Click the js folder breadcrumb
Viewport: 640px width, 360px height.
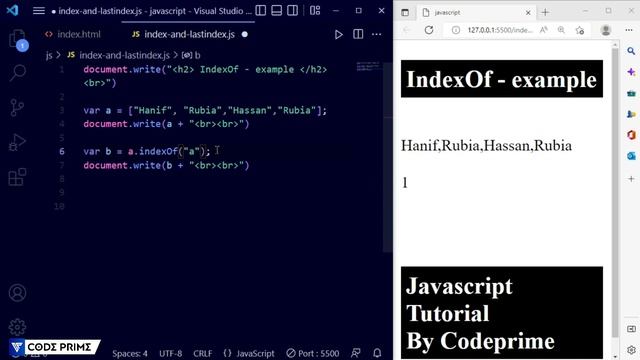[49, 55]
